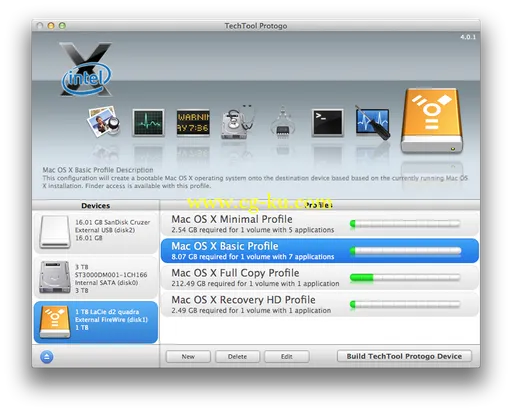Click the large orange FireWire drive icon

tap(432, 121)
